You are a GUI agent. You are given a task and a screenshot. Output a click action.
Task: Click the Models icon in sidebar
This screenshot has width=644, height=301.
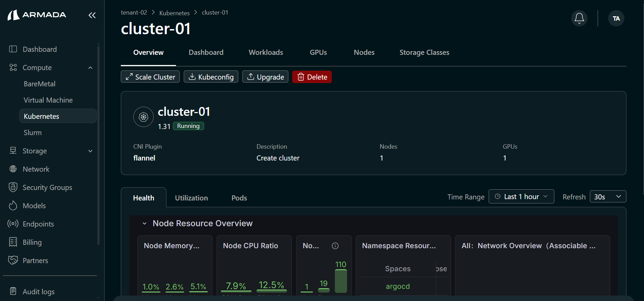[x=13, y=206]
